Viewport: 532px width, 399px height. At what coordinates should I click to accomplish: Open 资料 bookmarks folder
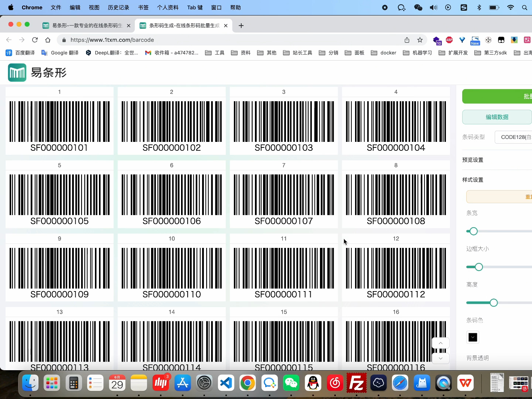(x=241, y=53)
